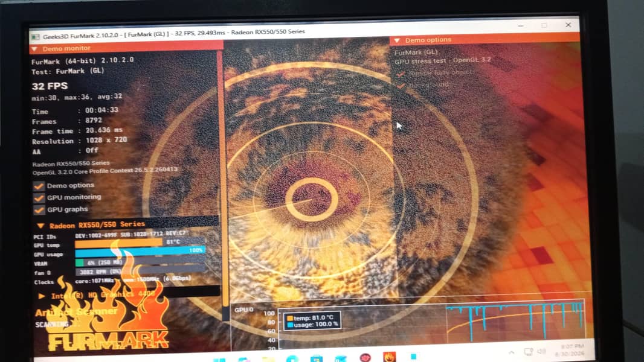Viewport: 644px width, 362px height.
Task: Toggle the Render furry object checkbox
Action: (x=401, y=74)
